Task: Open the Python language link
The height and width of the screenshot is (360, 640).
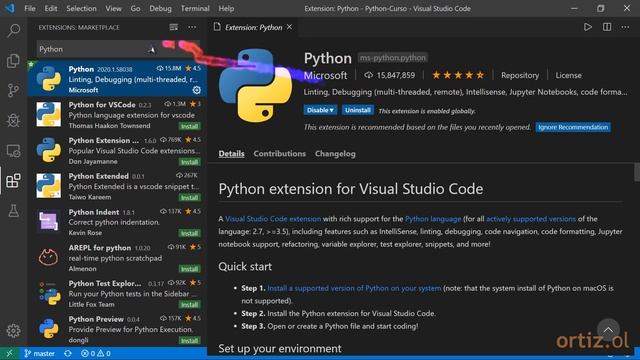Action: click(x=433, y=219)
